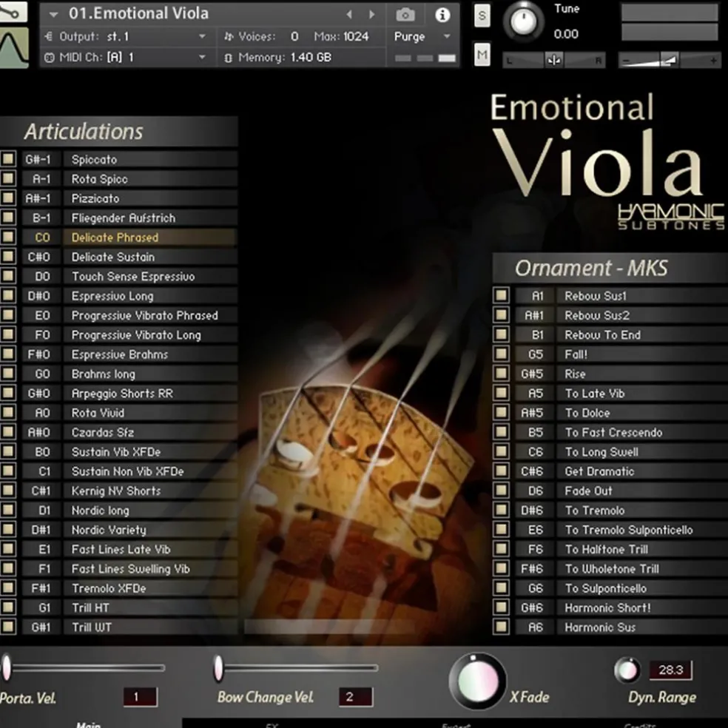Screen dimensions: 728x728
Task: Click the Dyn. Range knob
Action: click(627, 670)
